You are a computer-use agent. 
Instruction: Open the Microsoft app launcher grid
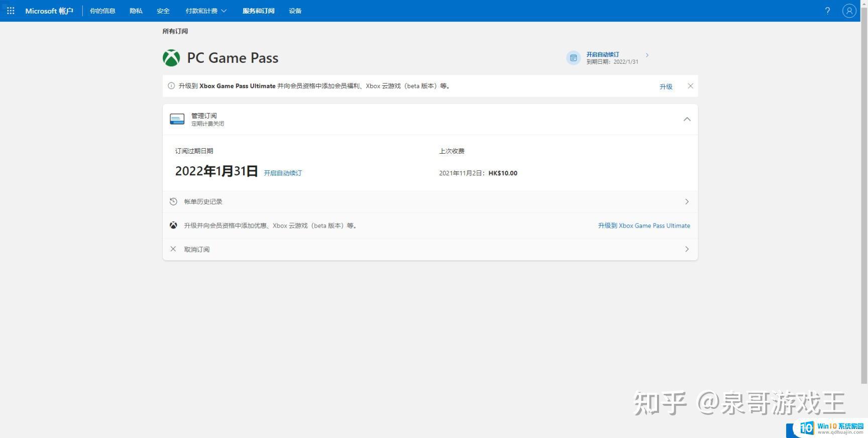click(x=11, y=11)
